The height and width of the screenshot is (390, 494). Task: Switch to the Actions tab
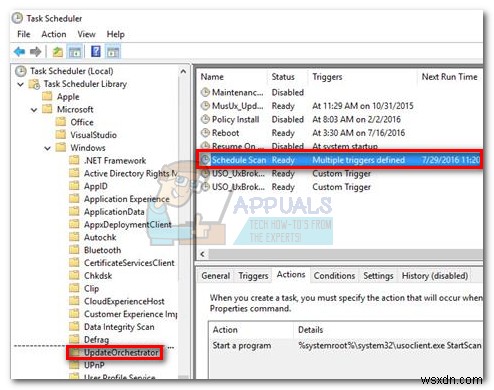tap(291, 275)
